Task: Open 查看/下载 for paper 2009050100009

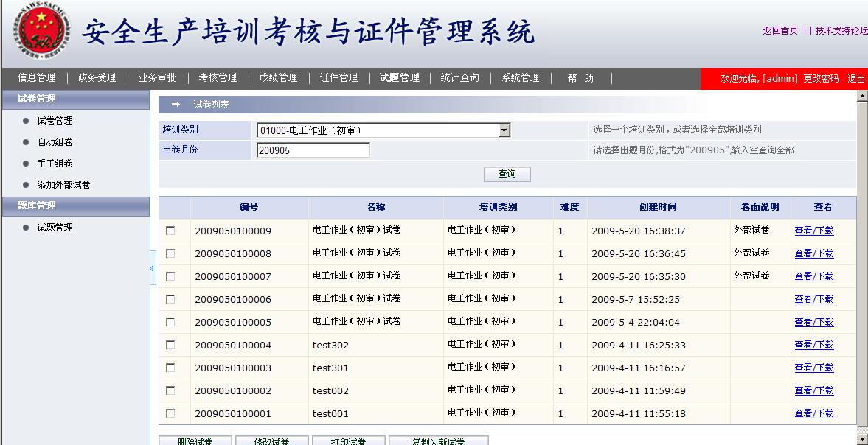Action: coord(813,231)
